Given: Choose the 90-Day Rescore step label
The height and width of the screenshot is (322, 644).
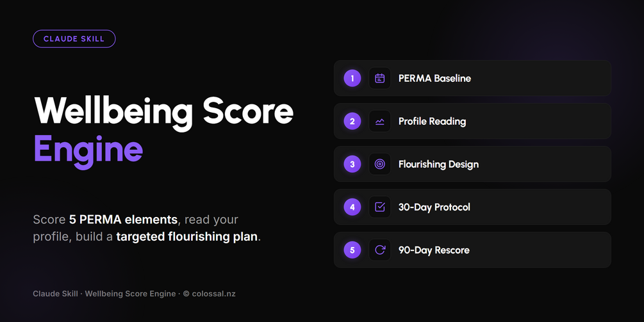Looking at the screenshot, I should pos(434,250).
